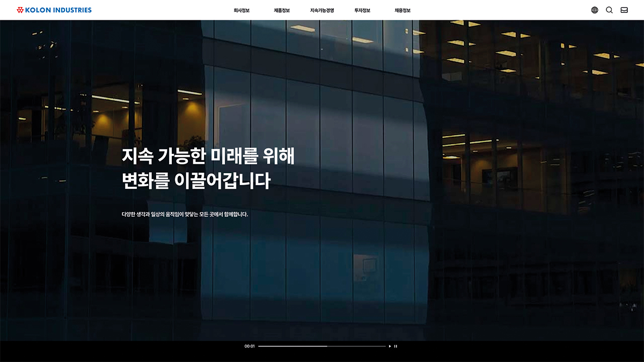Open the 지속가능경영 menu

[322, 10]
